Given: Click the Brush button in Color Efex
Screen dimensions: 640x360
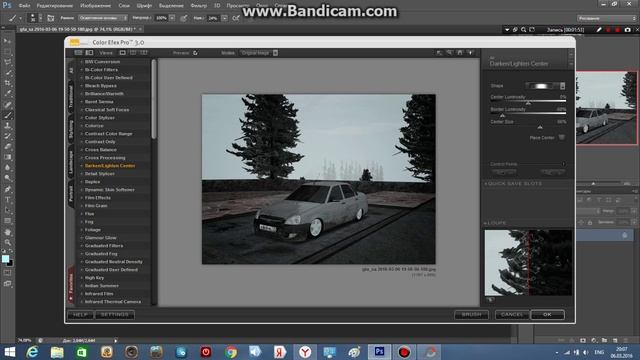Looking at the screenshot, I should [471, 314].
